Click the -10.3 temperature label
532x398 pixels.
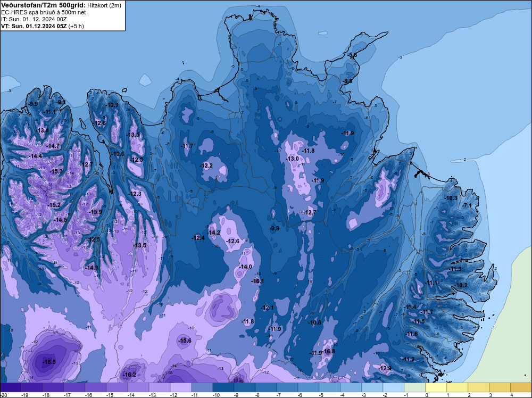click(451, 198)
